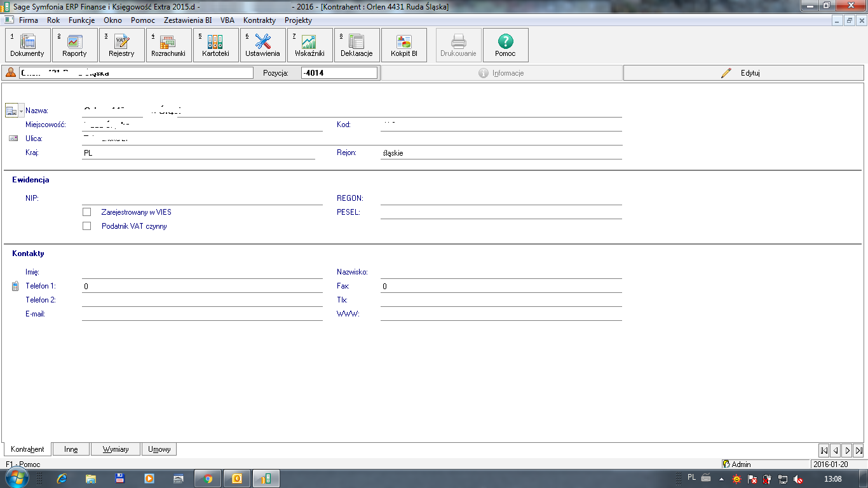The height and width of the screenshot is (488, 868).
Task: Go to the last record arrow
Action: (858, 451)
